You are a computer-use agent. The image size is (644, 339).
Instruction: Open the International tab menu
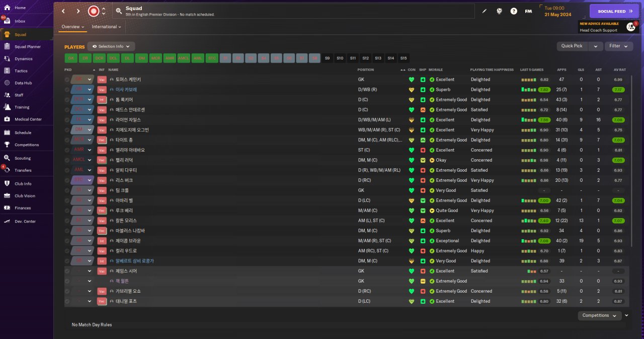coord(107,27)
